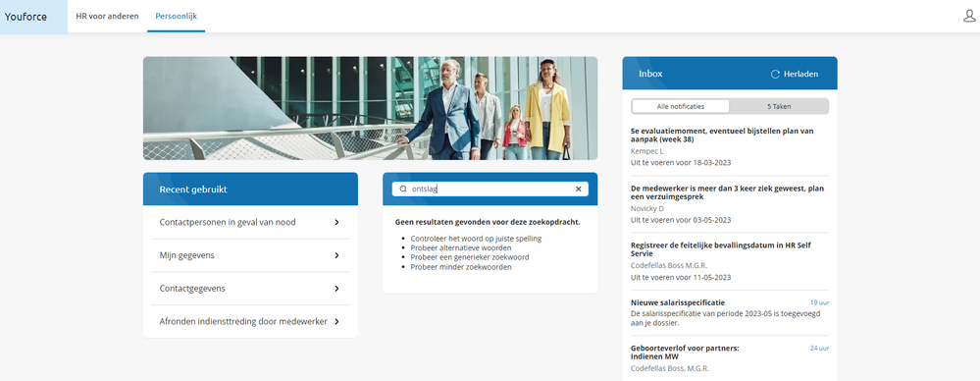This screenshot has width=980, height=381.
Task: Focus the search field containing ontslag
Action: [490, 189]
